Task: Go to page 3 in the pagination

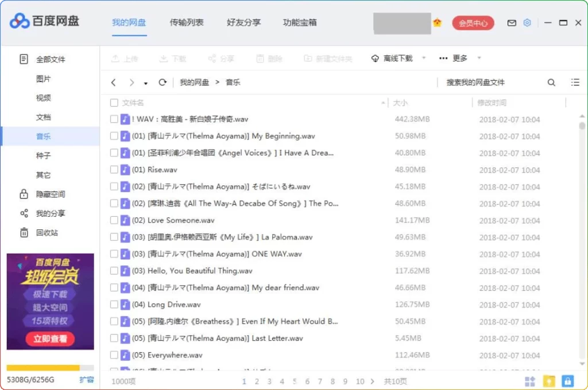Action: tap(269, 381)
